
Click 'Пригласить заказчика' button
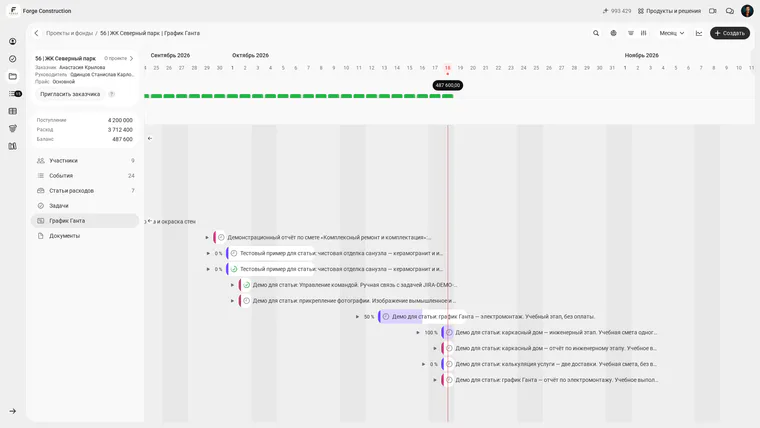[70, 94]
